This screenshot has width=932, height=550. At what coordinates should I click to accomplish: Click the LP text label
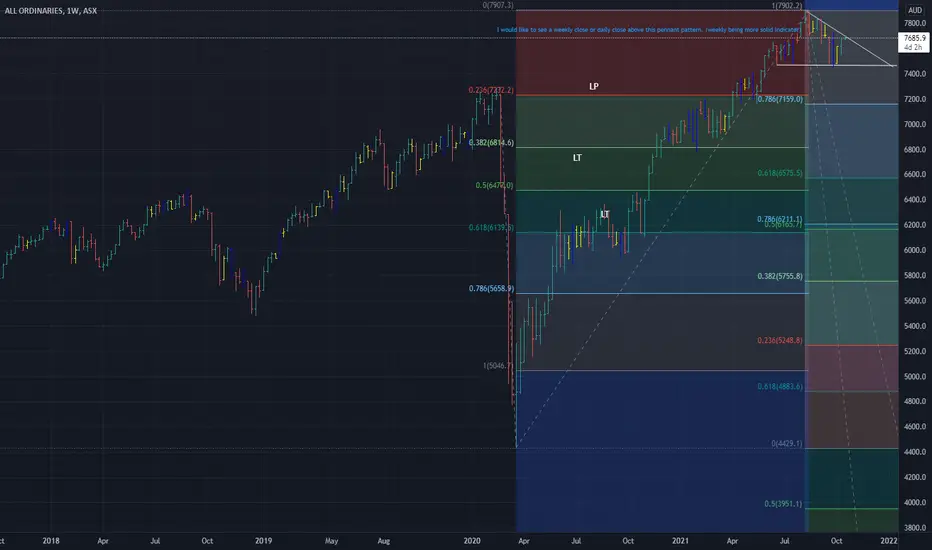tap(594, 86)
